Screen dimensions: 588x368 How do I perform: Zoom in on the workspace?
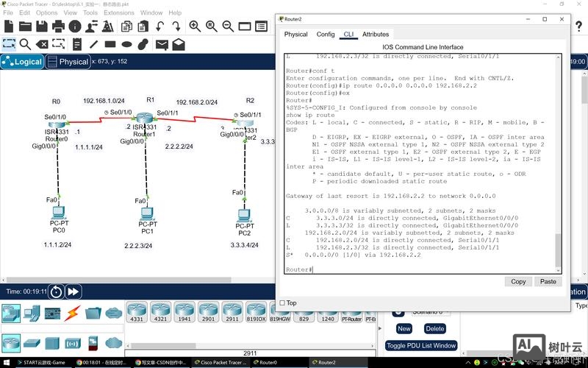coord(195,26)
